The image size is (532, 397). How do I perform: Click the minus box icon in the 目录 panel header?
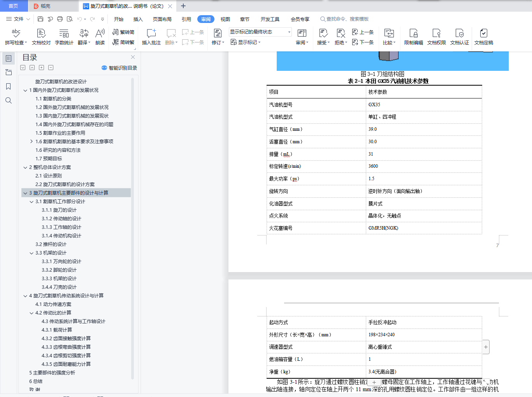51,68
